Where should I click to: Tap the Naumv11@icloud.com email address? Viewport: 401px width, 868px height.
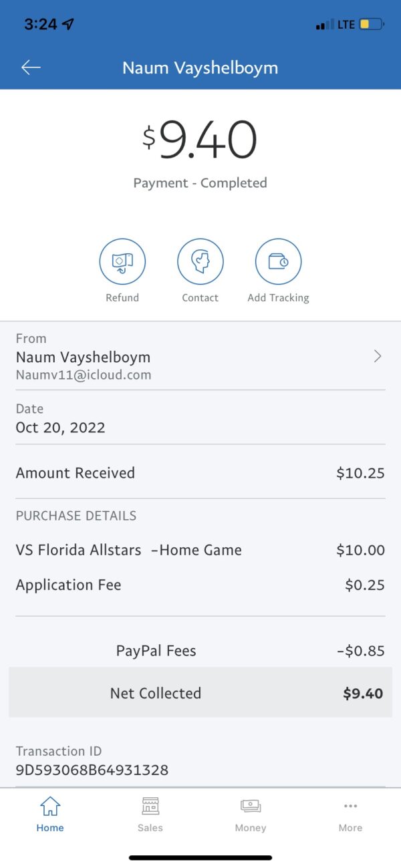tap(84, 375)
